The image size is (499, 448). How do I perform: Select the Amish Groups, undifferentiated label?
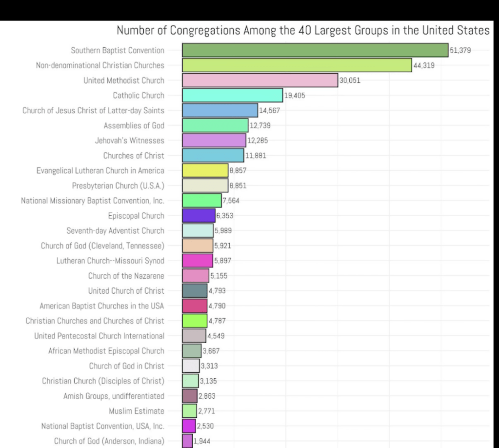tap(114, 396)
